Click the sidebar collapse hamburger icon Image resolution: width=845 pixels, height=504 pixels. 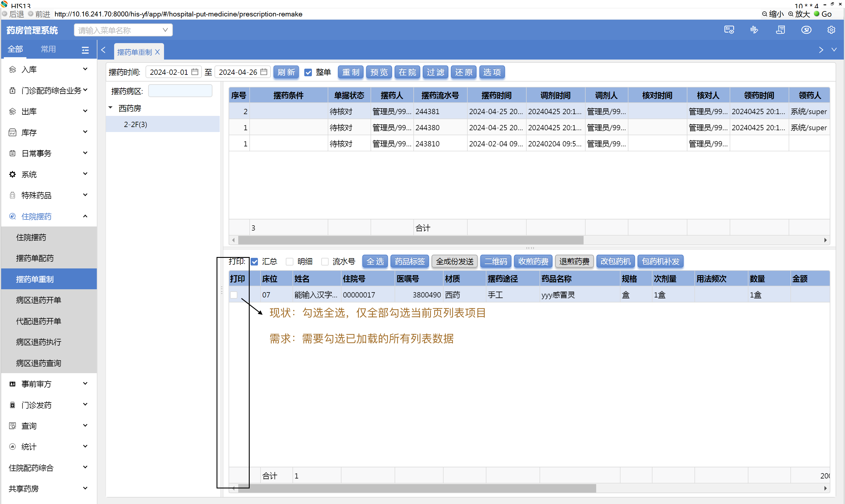[85, 50]
